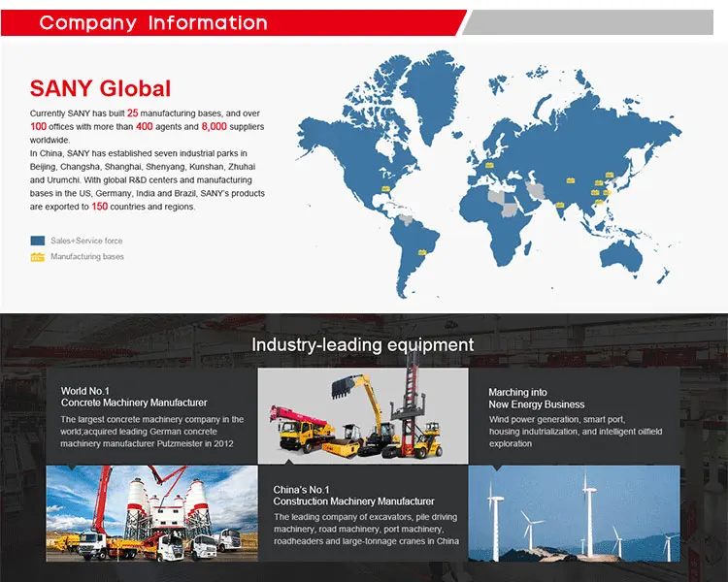Open the concrete pump trucks photo
Image resolution: width=728 pixels, height=582 pixels.
point(151,513)
